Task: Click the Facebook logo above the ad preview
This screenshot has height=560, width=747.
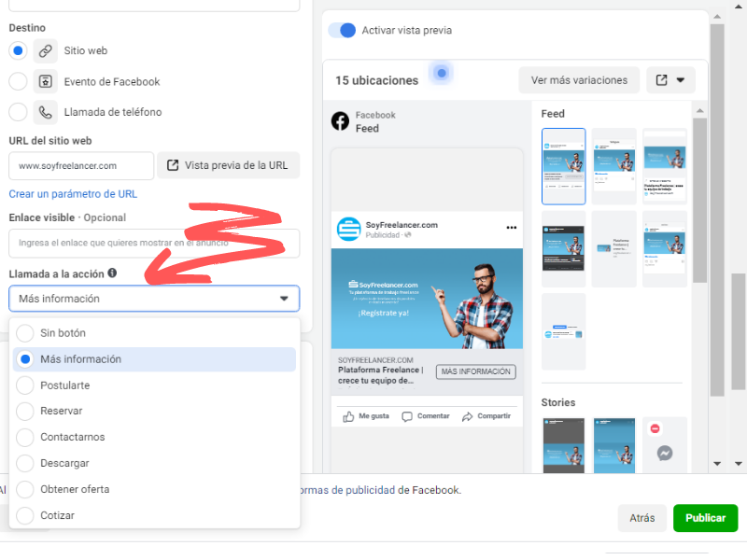Action: pyautogui.click(x=340, y=121)
